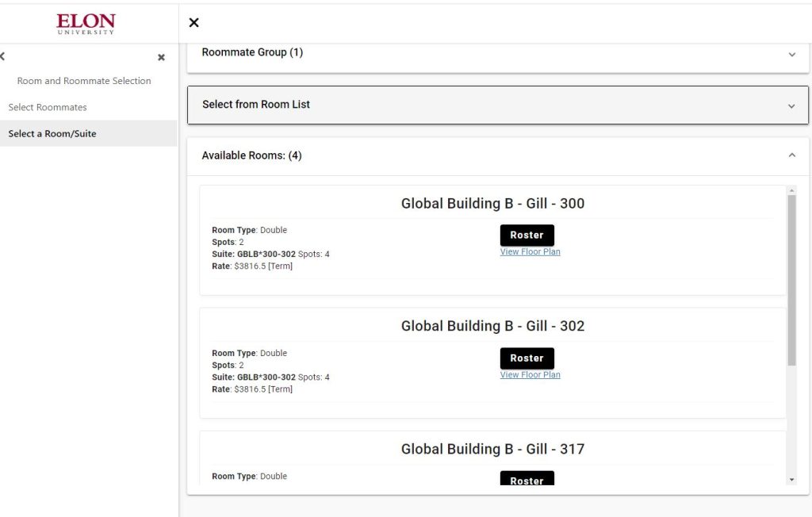The image size is (812, 517).
Task: Select the Global Building B - Gill - 317 title
Action: [x=492, y=450]
